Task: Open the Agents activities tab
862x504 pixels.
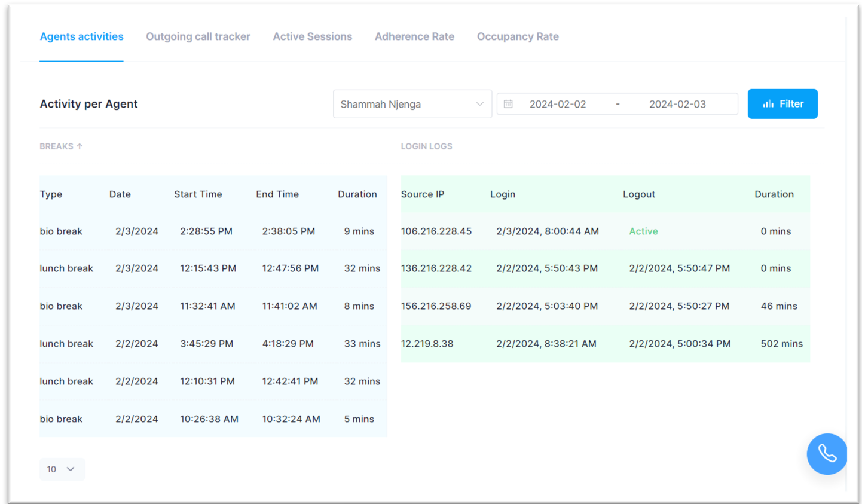Action: click(x=82, y=37)
